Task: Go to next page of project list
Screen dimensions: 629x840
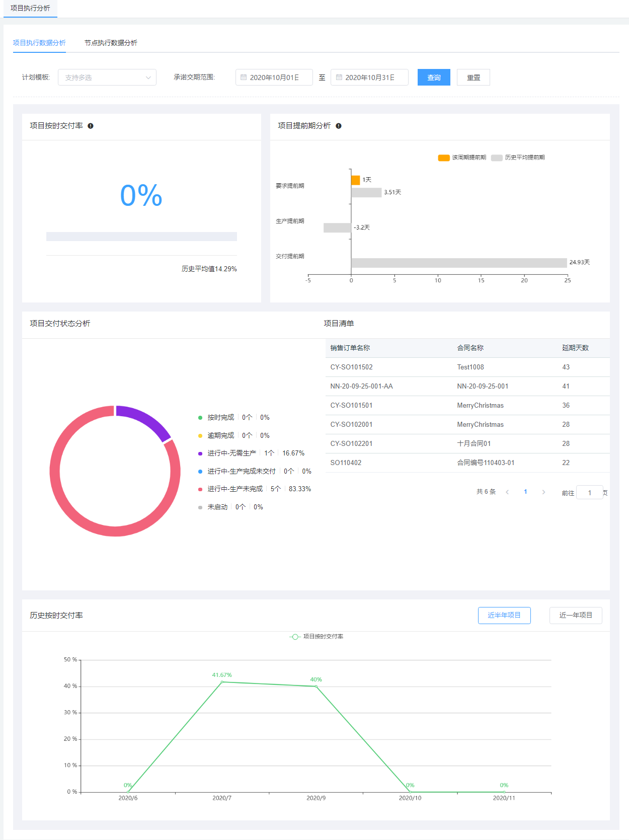Action: click(x=543, y=492)
